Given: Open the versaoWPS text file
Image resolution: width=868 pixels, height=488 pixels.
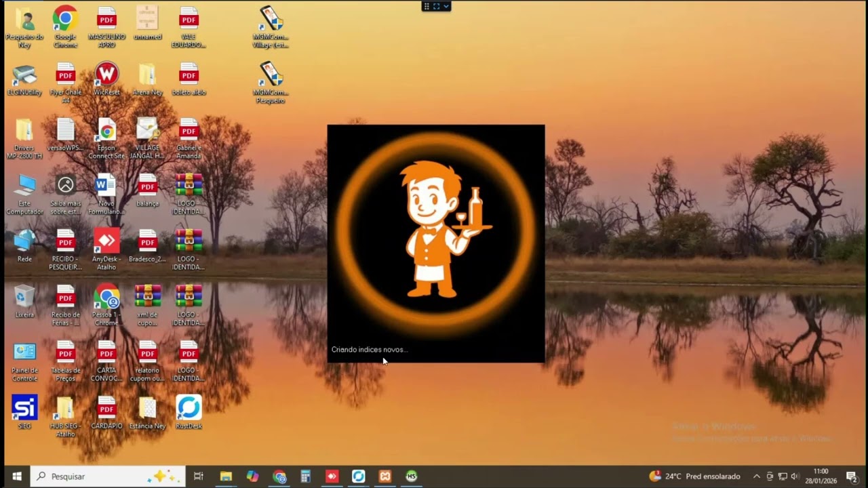Looking at the screenshot, I should click(66, 135).
